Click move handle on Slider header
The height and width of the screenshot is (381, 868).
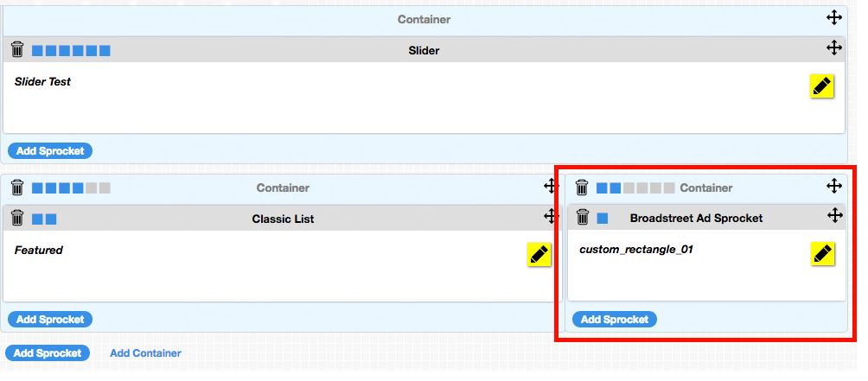pyautogui.click(x=833, y=48)
